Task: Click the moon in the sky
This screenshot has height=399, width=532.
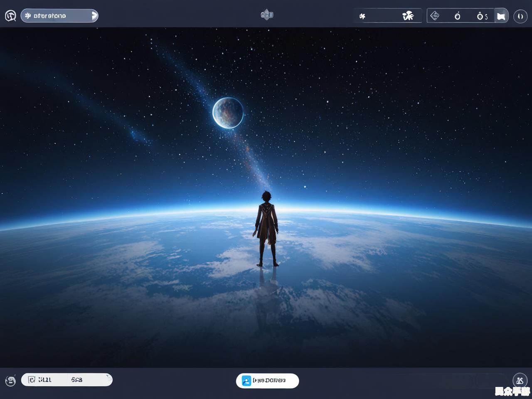Action: pos(228,112)
